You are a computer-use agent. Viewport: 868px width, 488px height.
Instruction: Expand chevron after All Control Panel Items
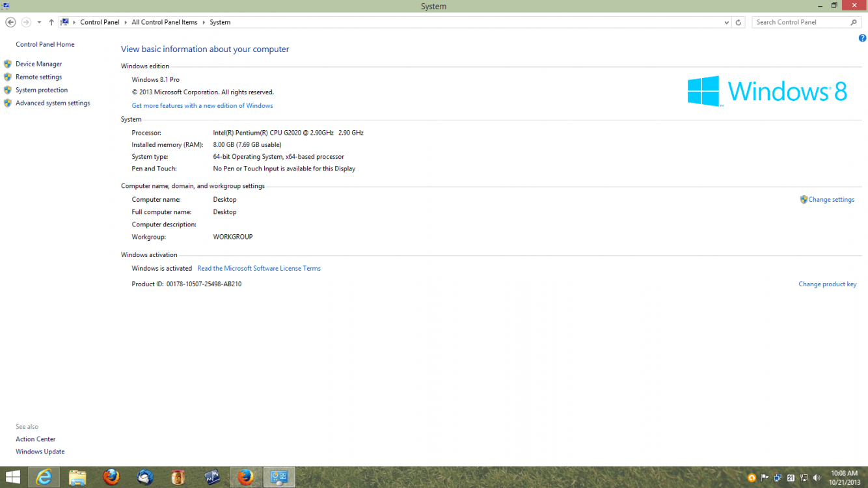pyautogui.click(x=204, y=22)
